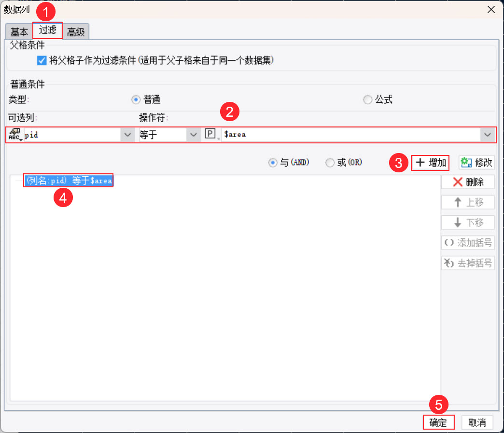Click into the $area value field
The image size is (504, 433).
(350, 135)
